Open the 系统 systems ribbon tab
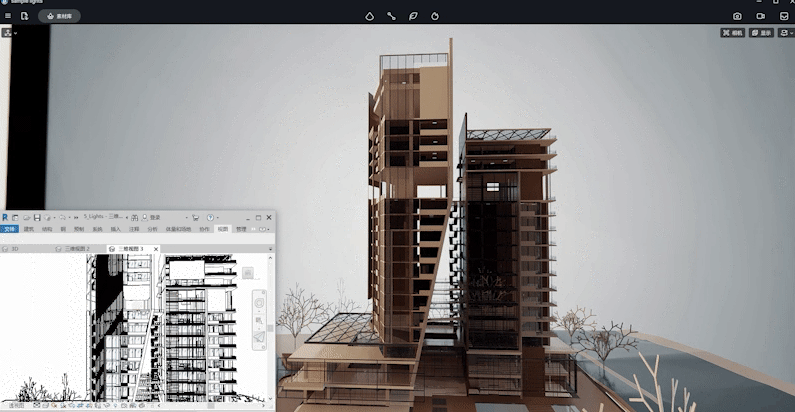This screenshot has width=795, height=412. click(x=97, y=229)
